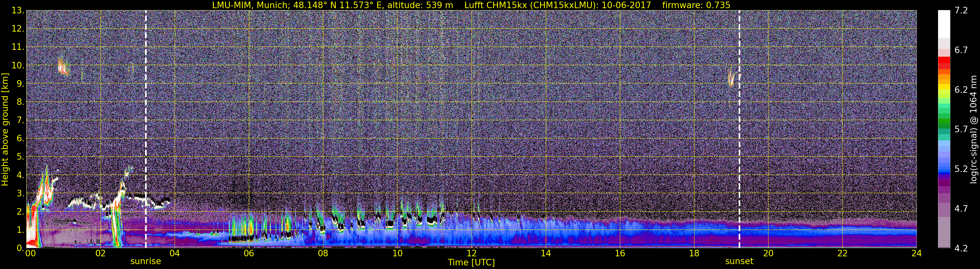Image resolution: width=980 pixels, height=269 pixels.
Task: Click the height axis tick label 3
Action: coord(20,193)
